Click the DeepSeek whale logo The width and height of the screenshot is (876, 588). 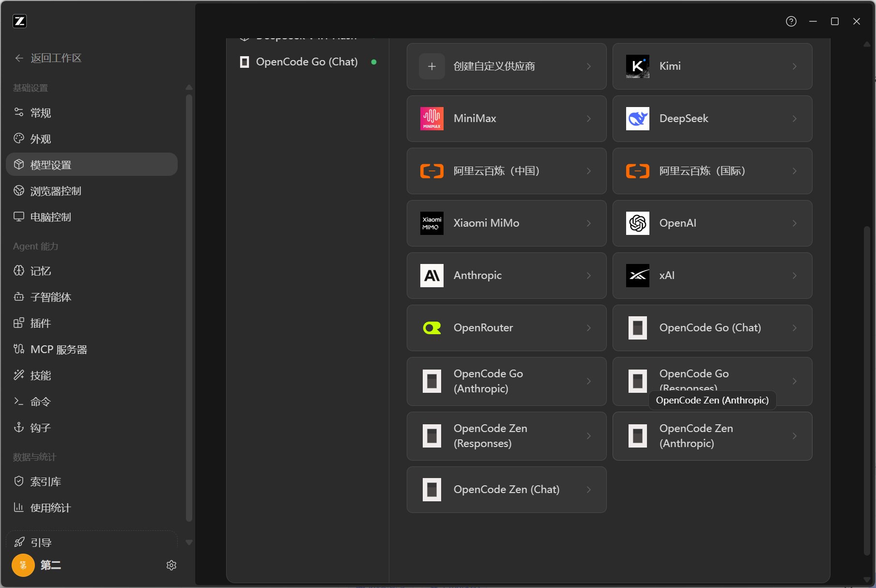[x=638, y=119]
